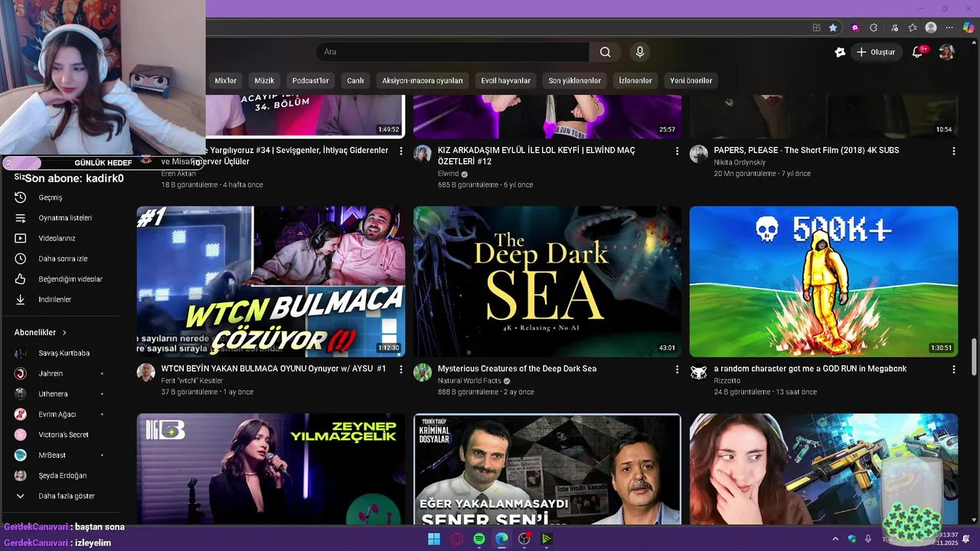
Task: Open Natural World Facts channel link
Action: tap(469, 380)
